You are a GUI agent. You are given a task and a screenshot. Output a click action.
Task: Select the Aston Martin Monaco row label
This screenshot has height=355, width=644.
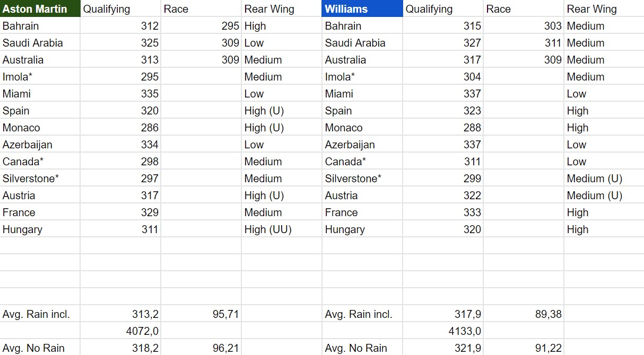click(40, 128)
